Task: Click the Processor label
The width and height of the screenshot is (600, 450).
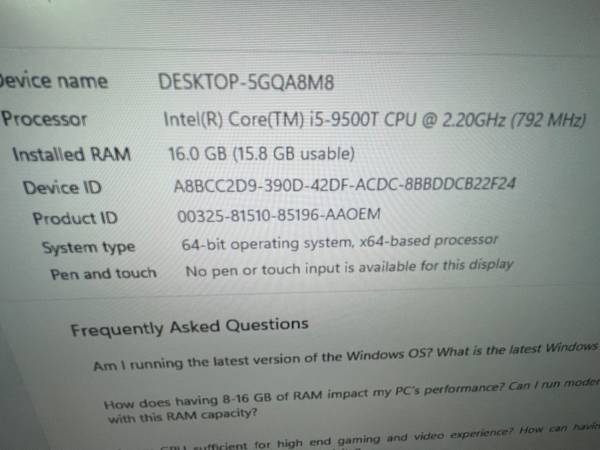Action: pos(44,119)
